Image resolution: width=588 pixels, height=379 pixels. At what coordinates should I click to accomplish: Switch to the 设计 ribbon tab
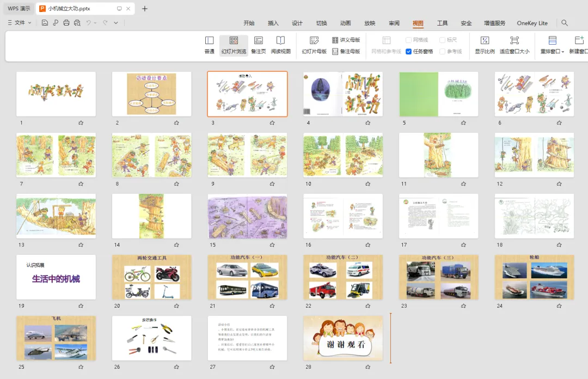[x=297, y=23]
